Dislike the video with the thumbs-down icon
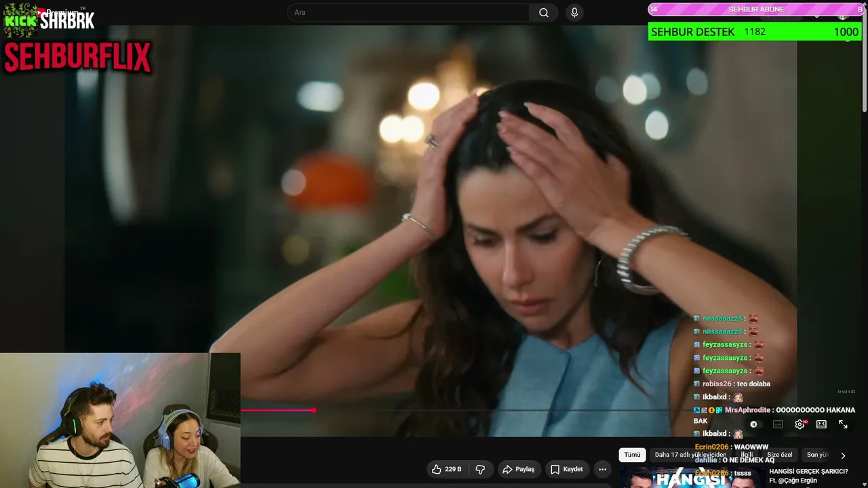Image resolution: width=868 pixels, height=488 pixels. [x=480, y=469]
